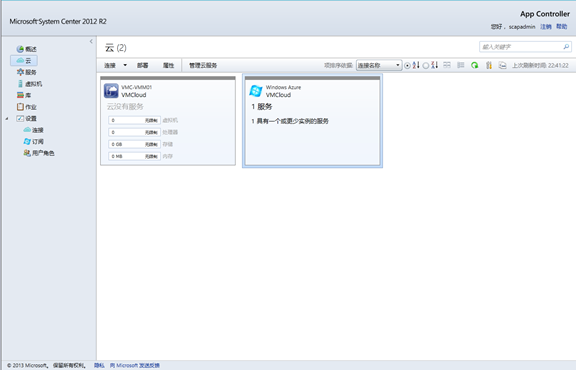Viewport: 576px width, 370px height.
Task: Click the 隐私 privacy link
Action: (x=99, y=365)
